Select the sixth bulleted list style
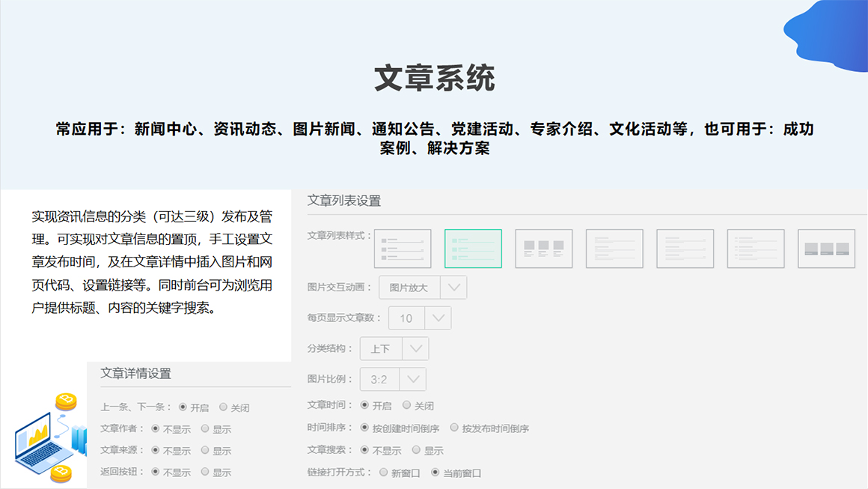This screenshot has height=489, width=868. [756, 249]
